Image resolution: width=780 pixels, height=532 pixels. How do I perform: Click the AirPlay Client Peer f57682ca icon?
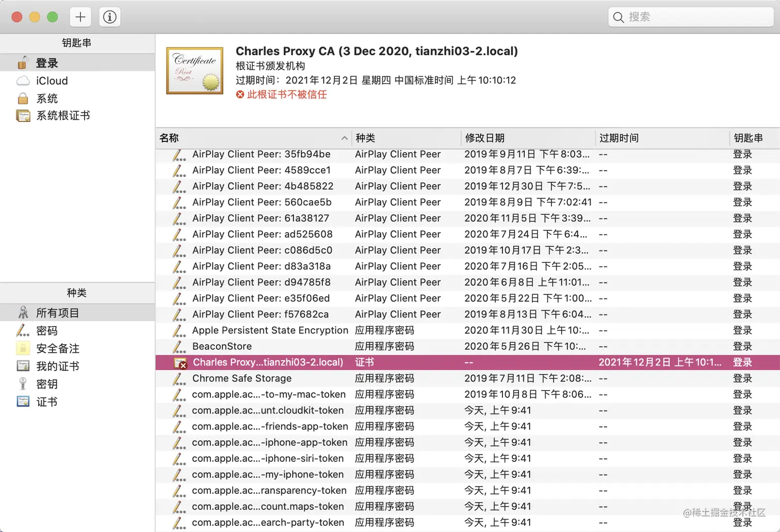coord(179,315)
